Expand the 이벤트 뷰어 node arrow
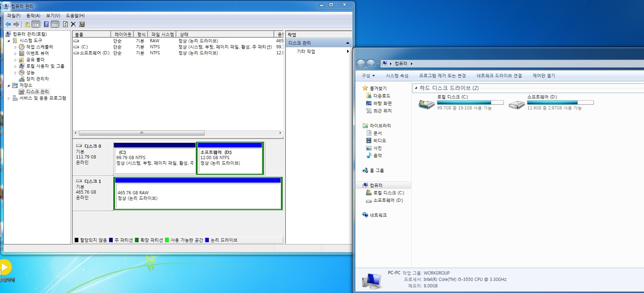This screenshot has width=644, height=293. (15, 54)
